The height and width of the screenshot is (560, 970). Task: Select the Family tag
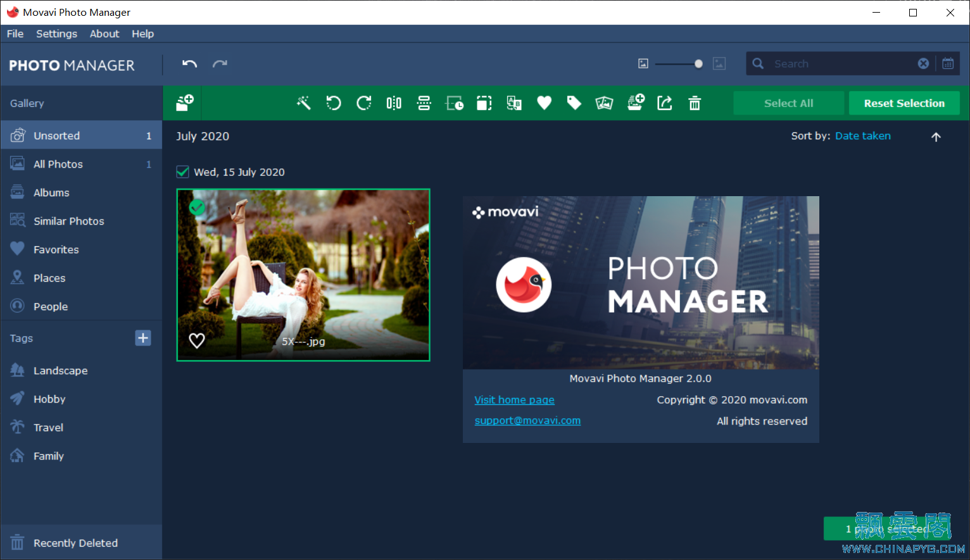pos(81,456)
